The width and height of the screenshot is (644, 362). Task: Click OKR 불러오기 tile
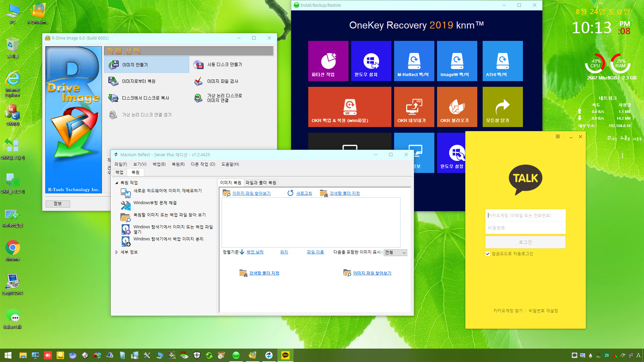click(x=457, y=107)
